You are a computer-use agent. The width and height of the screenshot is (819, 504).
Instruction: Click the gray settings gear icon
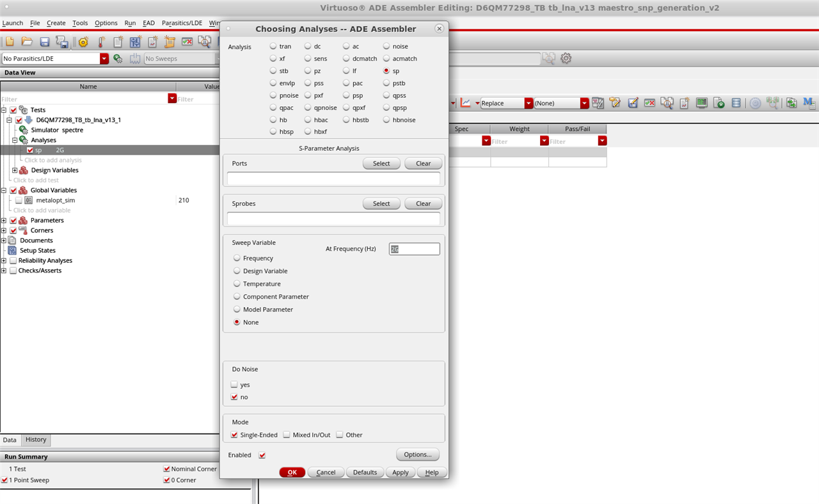pyautogui.click(x=566, y=58)
